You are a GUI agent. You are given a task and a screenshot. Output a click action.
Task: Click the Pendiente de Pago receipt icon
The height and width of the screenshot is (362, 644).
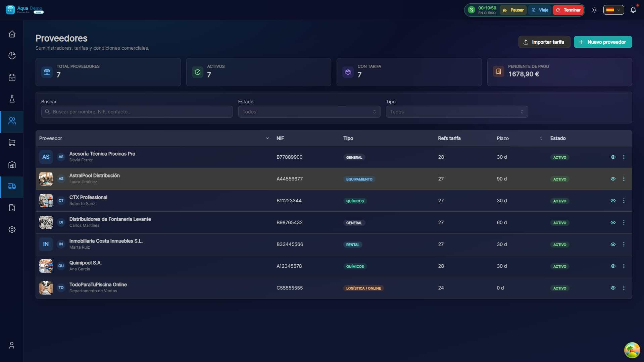click(499, 71)
